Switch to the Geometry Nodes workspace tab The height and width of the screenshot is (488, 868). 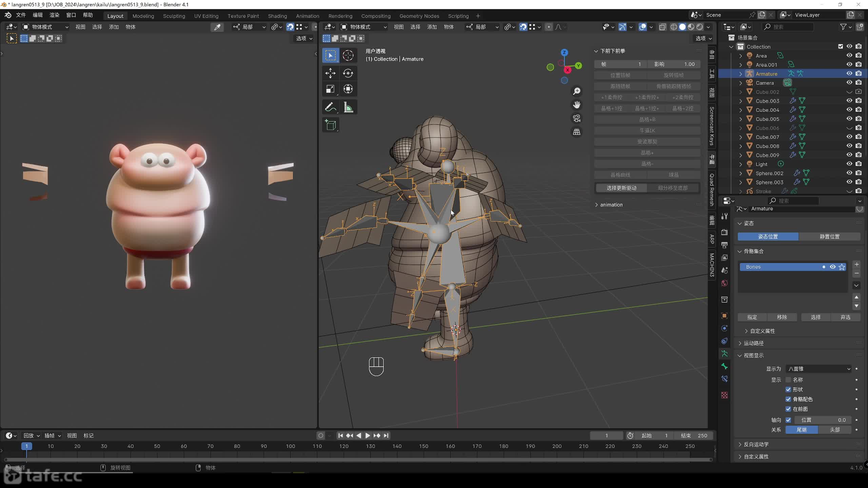click(419, 16)
